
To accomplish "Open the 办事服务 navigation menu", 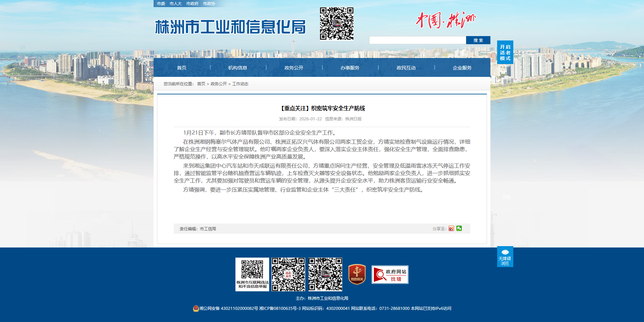I will tap(350, 68).
